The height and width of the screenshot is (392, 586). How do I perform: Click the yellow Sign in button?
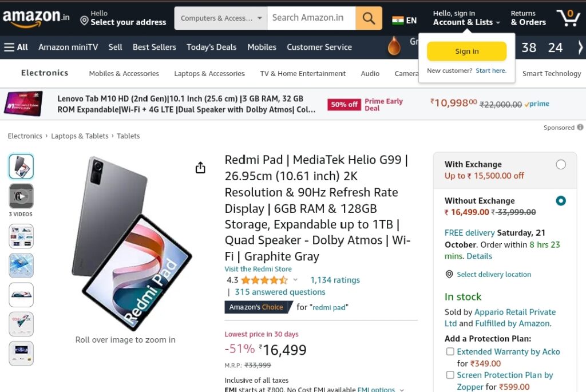(x=467, y=51)
